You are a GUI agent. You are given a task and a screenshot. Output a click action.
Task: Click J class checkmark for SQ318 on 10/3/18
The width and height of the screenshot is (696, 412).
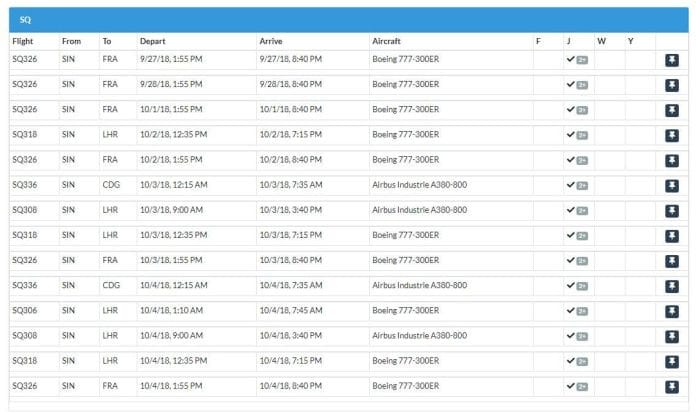tap(571, 235)
